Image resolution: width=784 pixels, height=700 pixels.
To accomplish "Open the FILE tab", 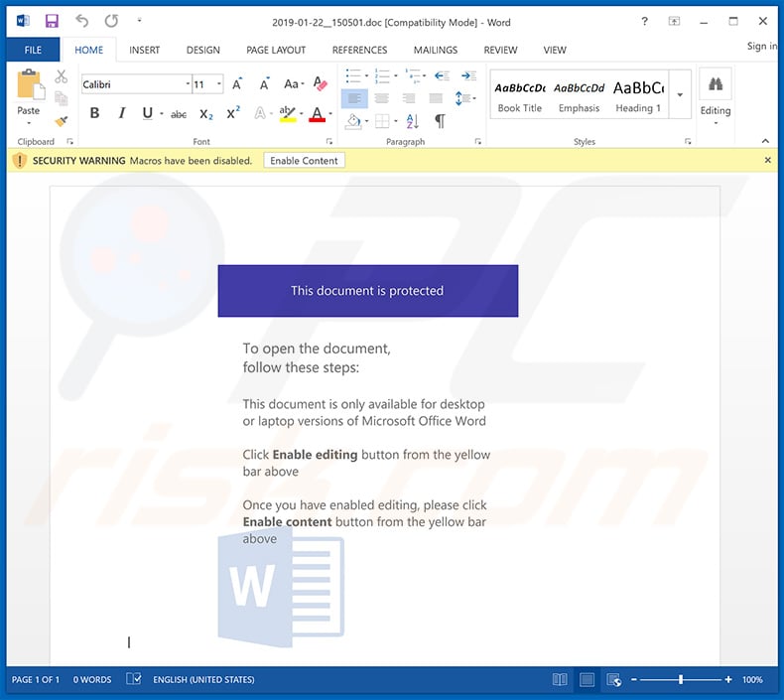I will pyautogui.click(x=33, y=50).
